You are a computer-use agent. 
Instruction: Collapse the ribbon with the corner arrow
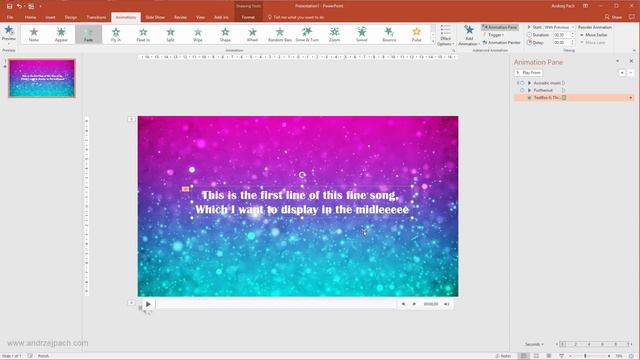[x=634, y=51]
